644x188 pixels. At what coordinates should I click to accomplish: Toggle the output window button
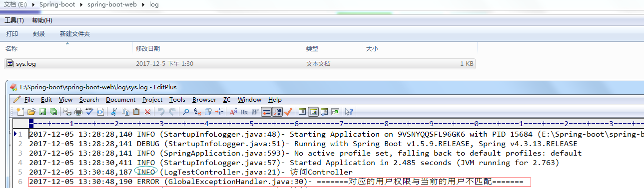coord(324,112)
